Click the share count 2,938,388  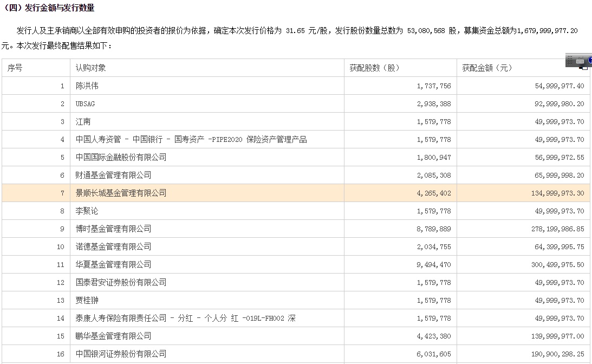point(434,104)
